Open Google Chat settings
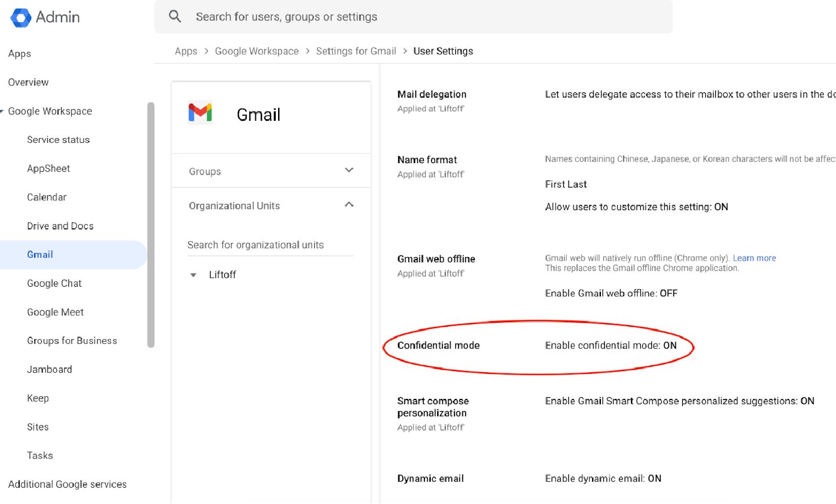The height and width of the screenshot is (504, 836). click(54, 283)
